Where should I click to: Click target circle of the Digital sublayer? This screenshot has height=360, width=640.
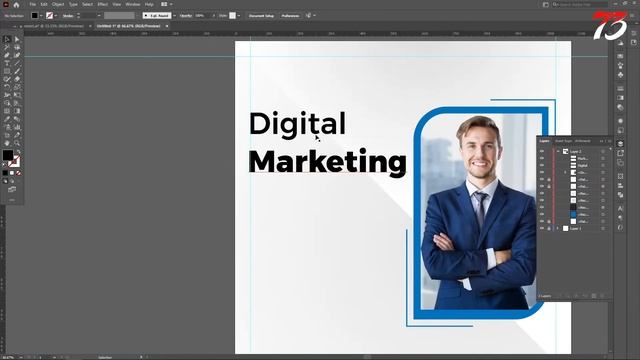click(603, 165)
